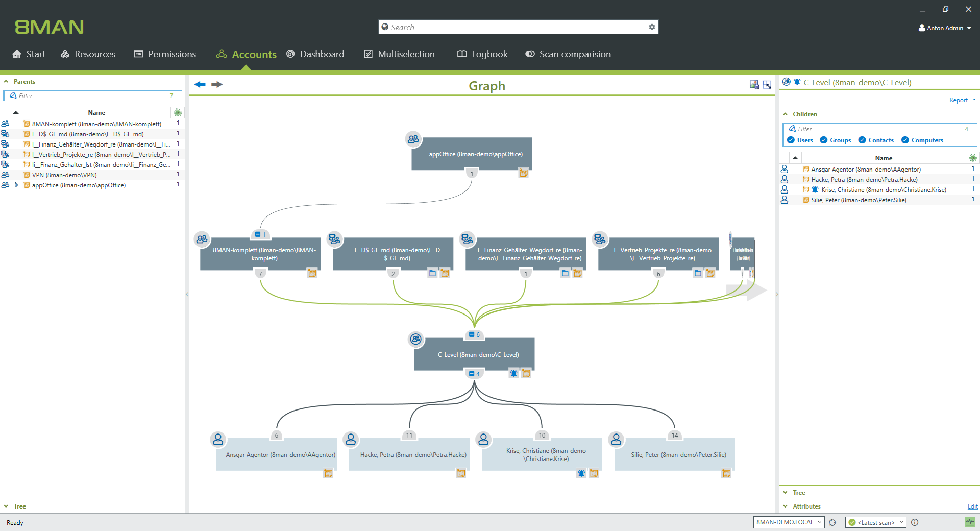Expand the Attributes section
Screen dimensions: 980x531
click(x=786, y=506)
